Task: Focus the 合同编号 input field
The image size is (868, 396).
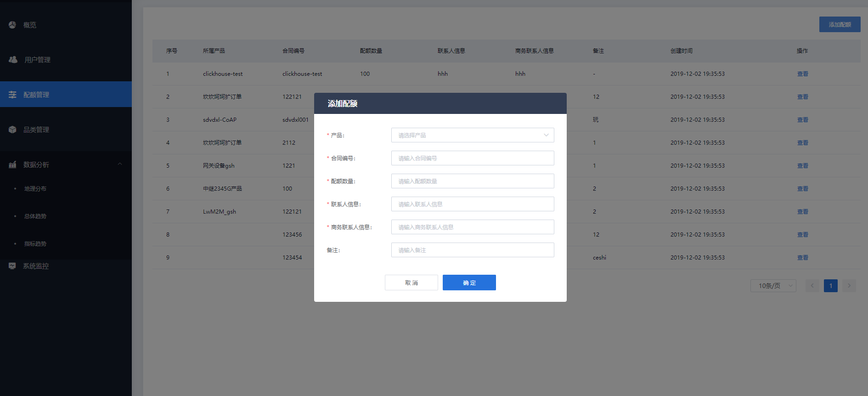Action: click(x=472, y=158)
